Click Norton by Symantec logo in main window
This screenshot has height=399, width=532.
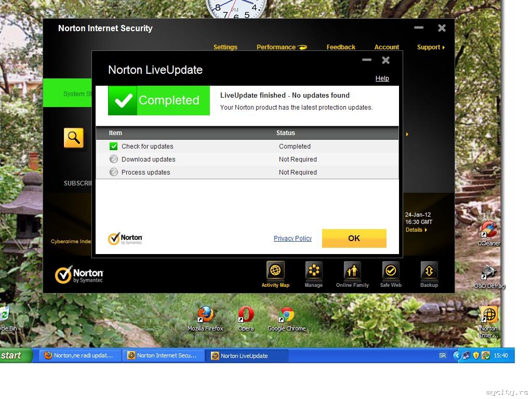pos(79,274)
